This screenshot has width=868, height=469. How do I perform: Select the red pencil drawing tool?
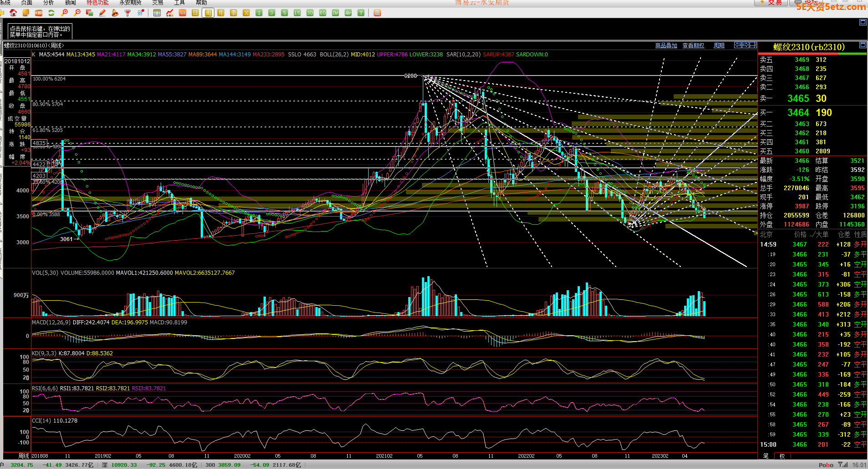pyautogui.click(x=102, y=13)
